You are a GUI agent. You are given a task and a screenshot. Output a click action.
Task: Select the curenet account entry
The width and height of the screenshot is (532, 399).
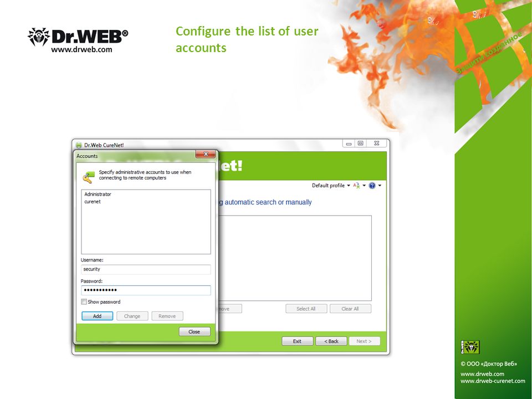coord(93,202)
